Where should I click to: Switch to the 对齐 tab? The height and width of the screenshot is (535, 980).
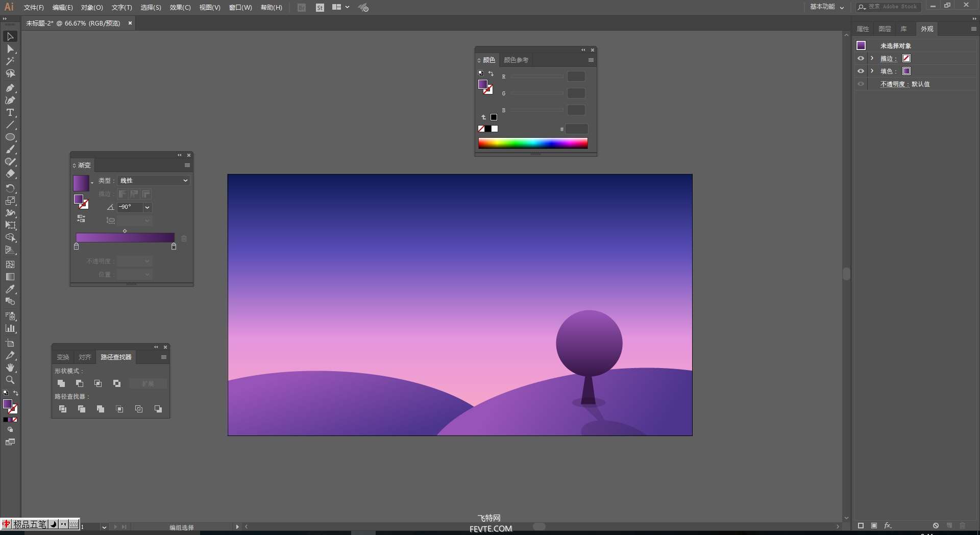click(85, 357)
